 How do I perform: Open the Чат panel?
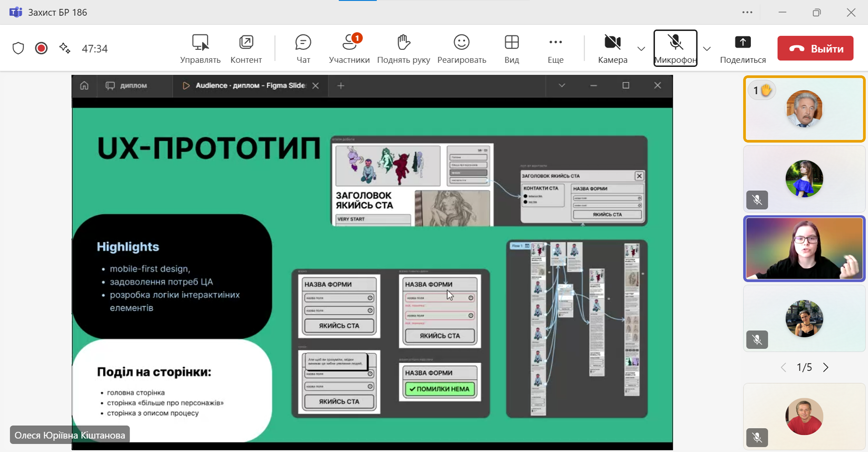coord(303,48)
